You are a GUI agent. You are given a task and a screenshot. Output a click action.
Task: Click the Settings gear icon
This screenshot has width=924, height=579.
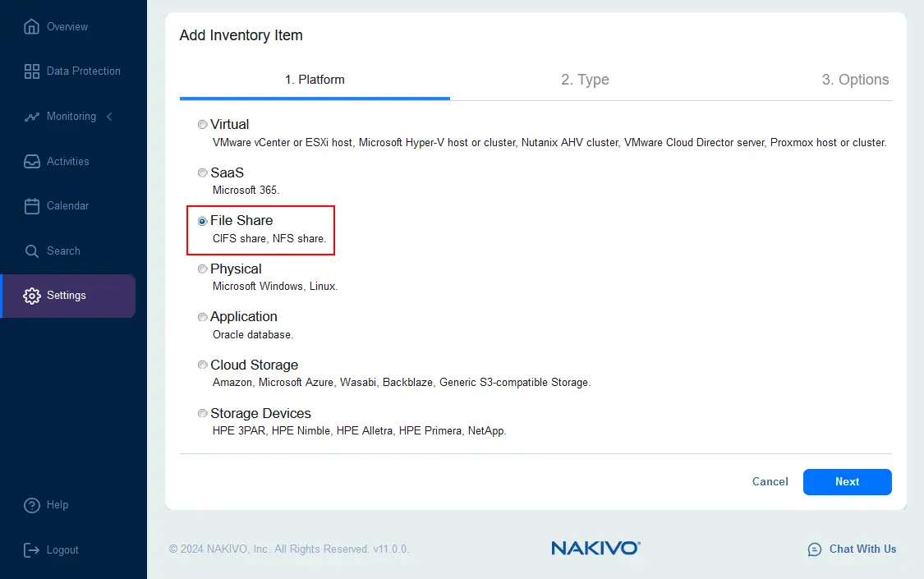(32, 296)
